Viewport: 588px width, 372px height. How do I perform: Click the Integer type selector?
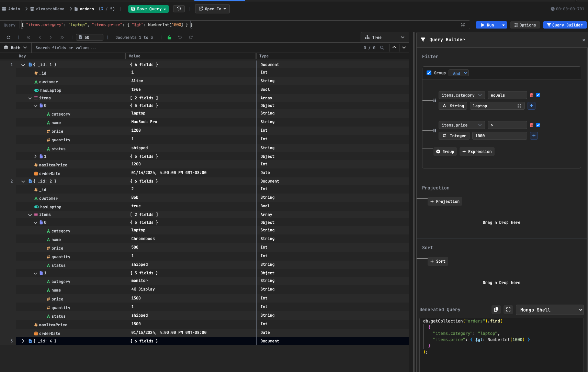click(454, 136)
